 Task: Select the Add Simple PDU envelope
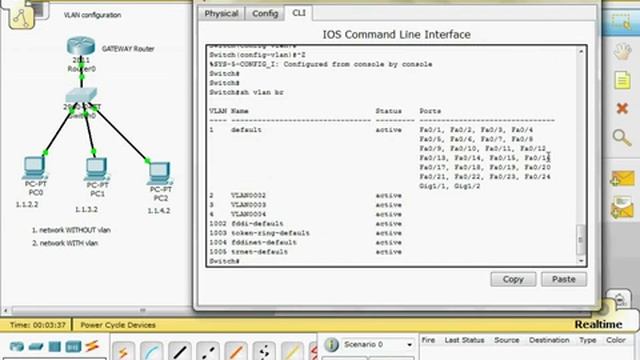[x=622, y=179]
